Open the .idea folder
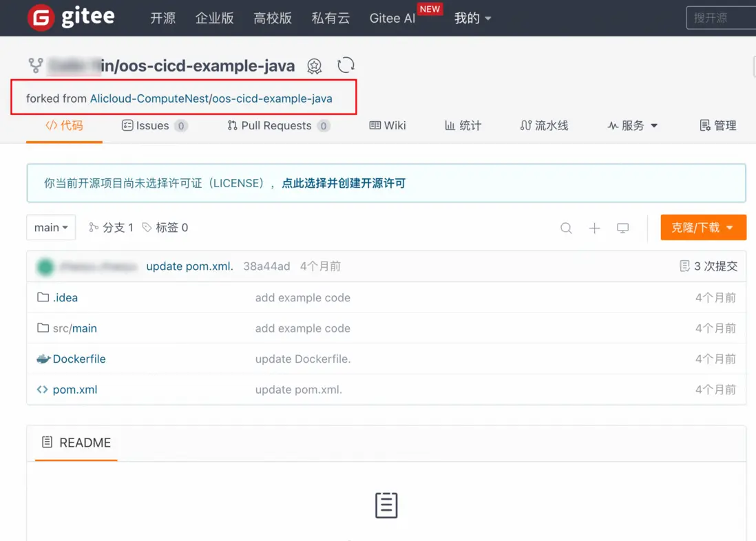 [65, 297]
